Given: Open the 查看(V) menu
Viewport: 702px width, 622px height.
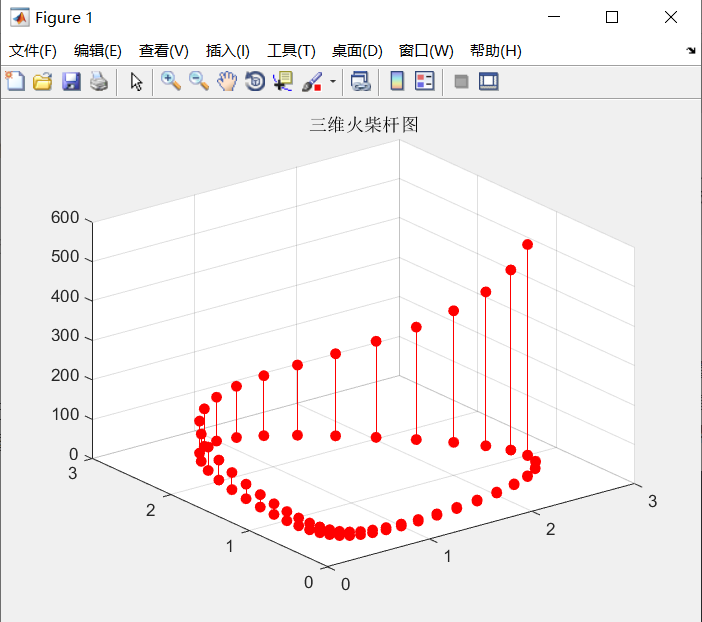Looking at the screenshot, I should pos(163,51).
